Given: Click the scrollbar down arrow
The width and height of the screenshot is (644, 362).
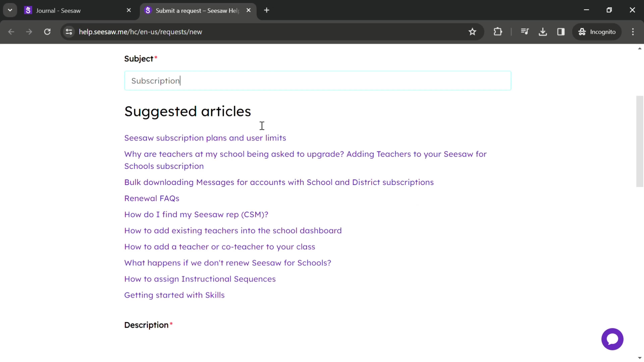Looking at the screenshot, I should pos(639,358).
